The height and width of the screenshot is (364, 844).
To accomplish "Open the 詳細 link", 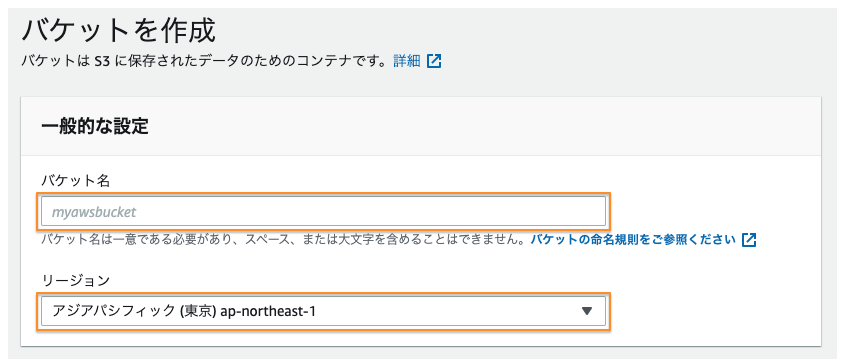I will click(406, 61).
